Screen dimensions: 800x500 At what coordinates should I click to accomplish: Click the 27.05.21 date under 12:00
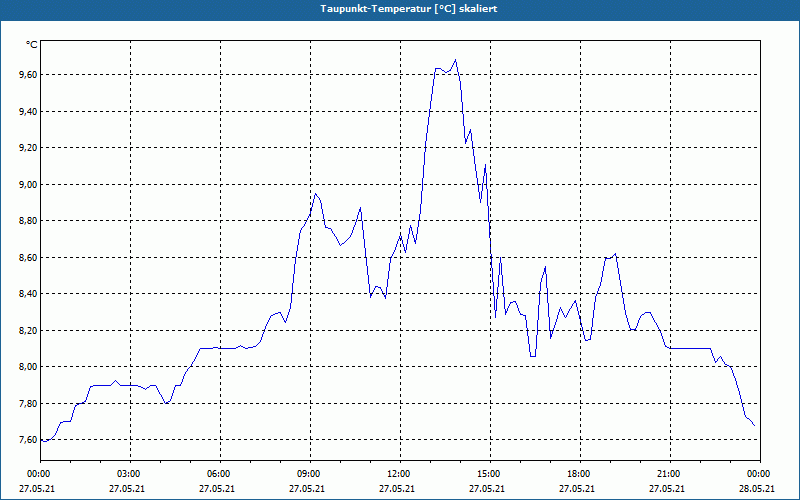[397, 488]
